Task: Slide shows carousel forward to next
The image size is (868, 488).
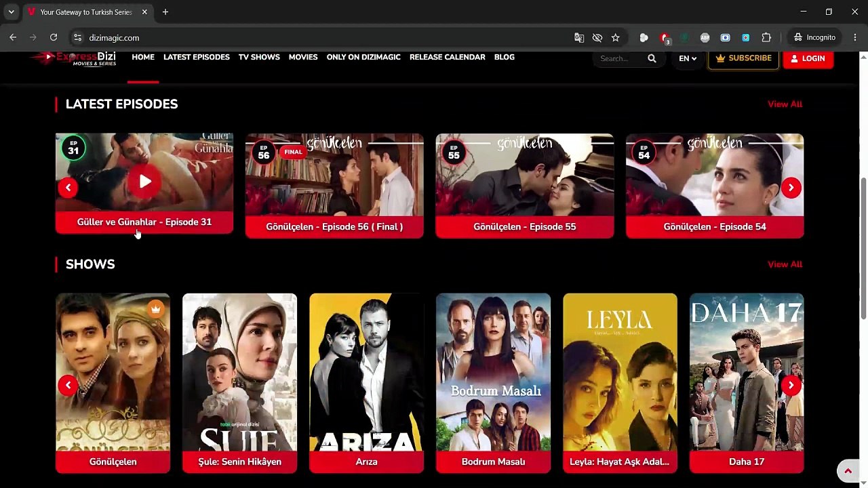Action: pyautogui.click(x=791, y=385)
